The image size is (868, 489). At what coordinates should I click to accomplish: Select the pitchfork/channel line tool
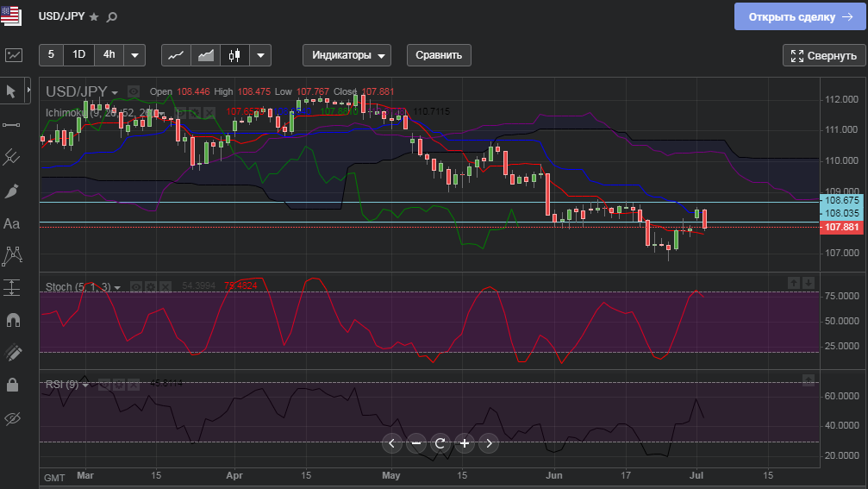tap(11, 157)
